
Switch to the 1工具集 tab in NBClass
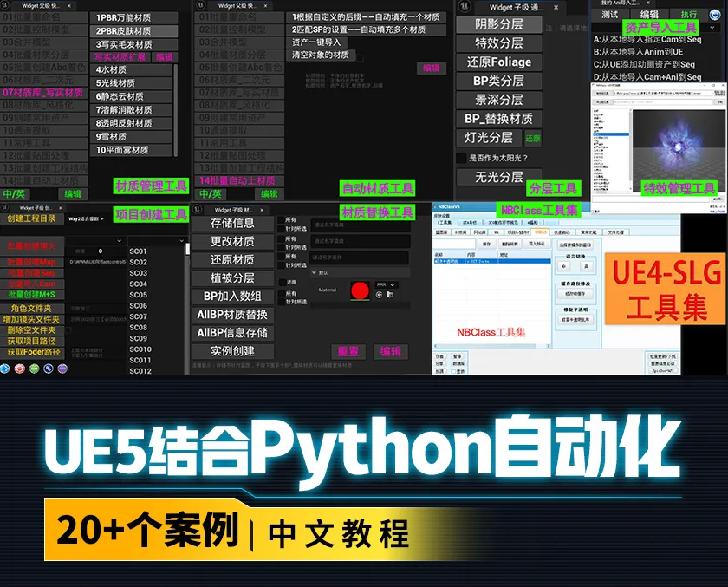[445, 223]
